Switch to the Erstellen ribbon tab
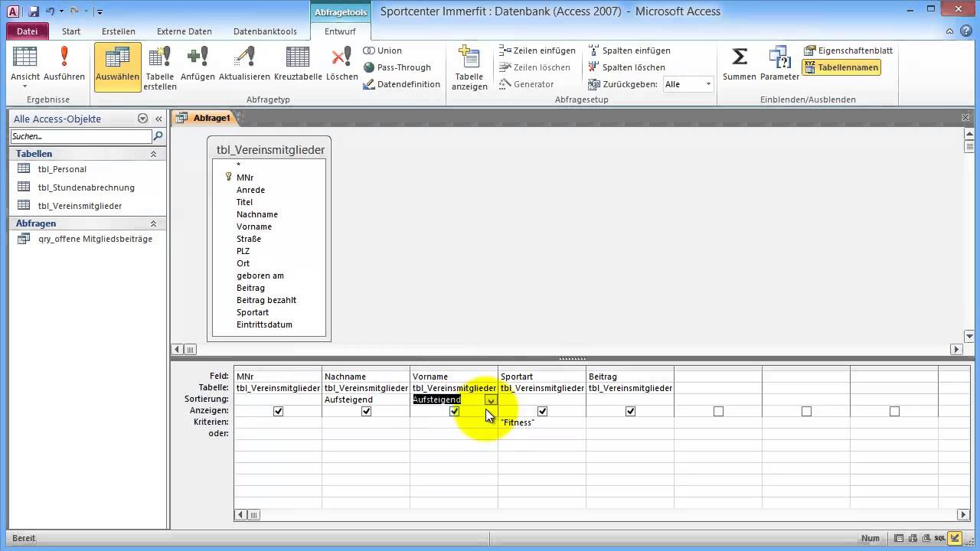980x551 pixels. tap(119, 31)
